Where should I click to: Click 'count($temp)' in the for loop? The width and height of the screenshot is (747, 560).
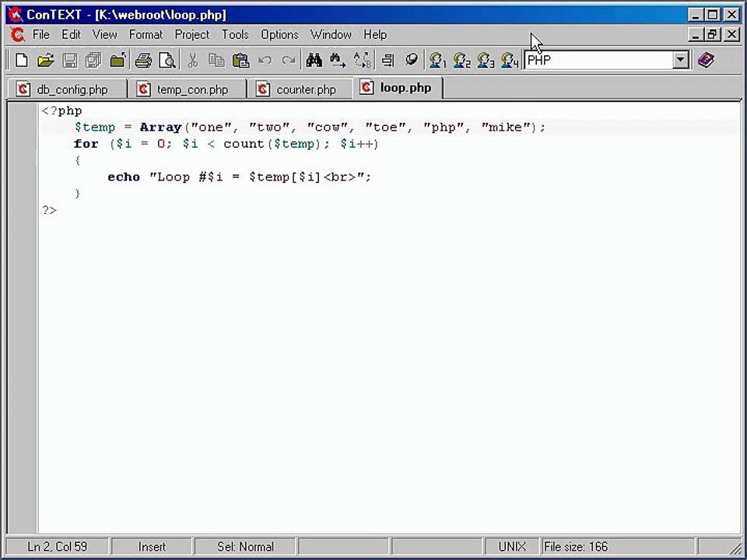pos(272,144)
